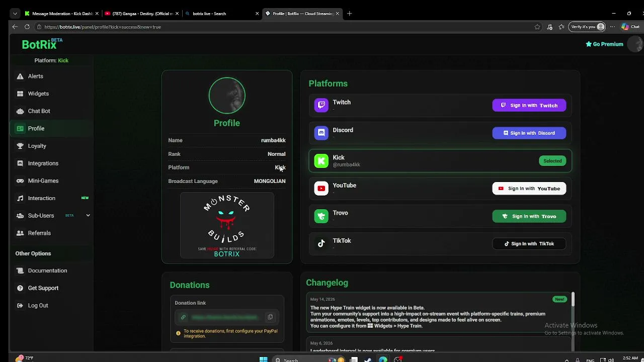Click Sign in with Trovo button
Screen dimensions: 644x362
click(x=529, y=216)
